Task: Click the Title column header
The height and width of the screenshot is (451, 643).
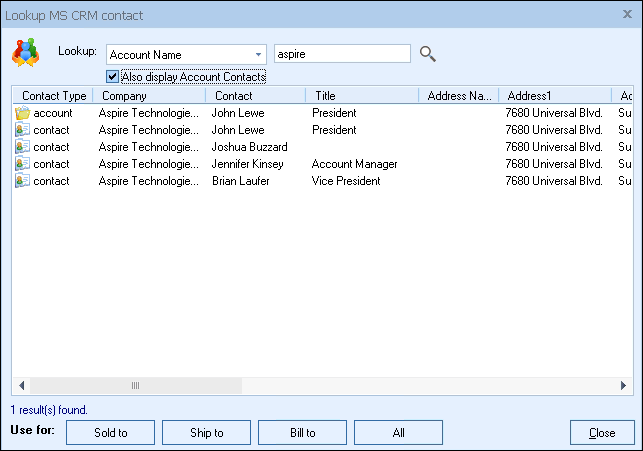Action: pos(361,96)
